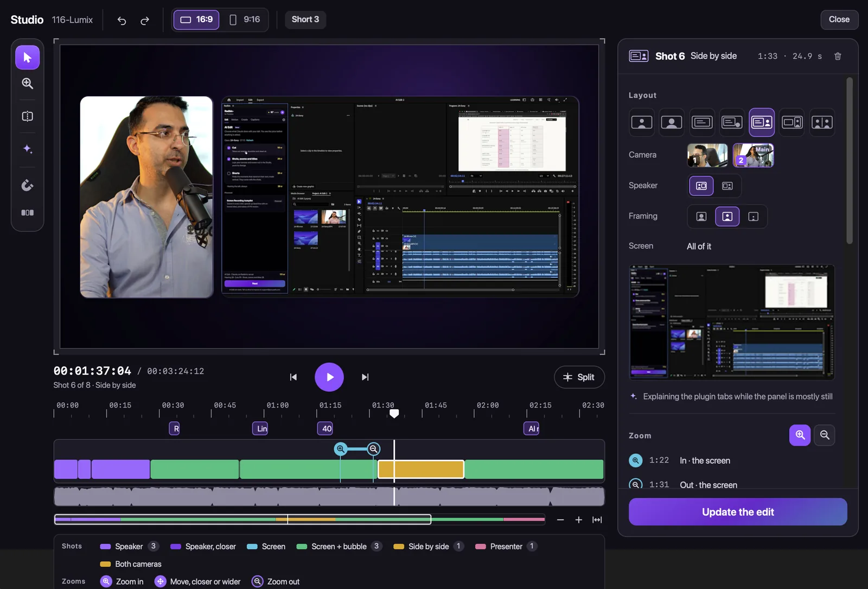Open the 1:22 zoom-in entry
The image size is (868, 589).
[x=731, y=460]
